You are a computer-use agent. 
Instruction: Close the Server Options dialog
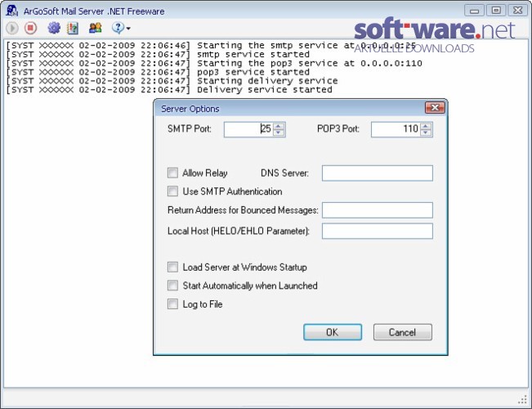click(435, 108)
